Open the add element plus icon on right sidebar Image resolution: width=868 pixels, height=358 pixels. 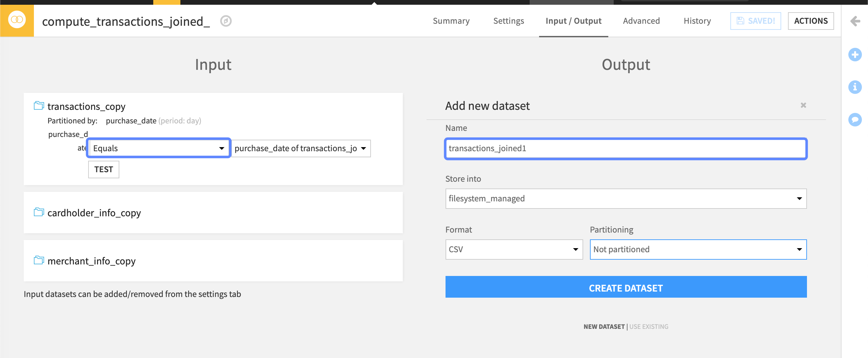point(855,54)
